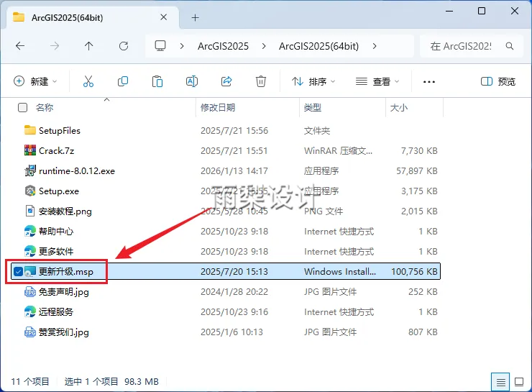
Task: Click the runtime-8.0.12.exe installer icon
Action: click(x=30, y=170)
